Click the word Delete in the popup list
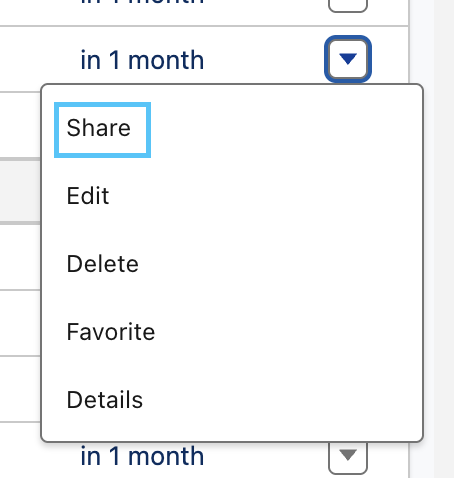 click(102, 264)
